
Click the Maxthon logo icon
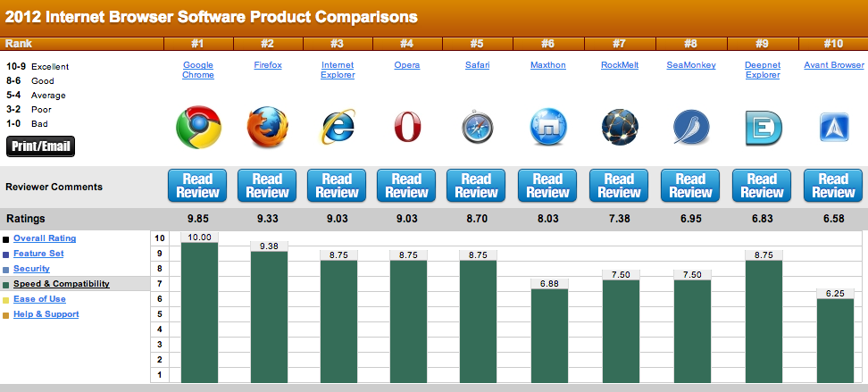548,128
